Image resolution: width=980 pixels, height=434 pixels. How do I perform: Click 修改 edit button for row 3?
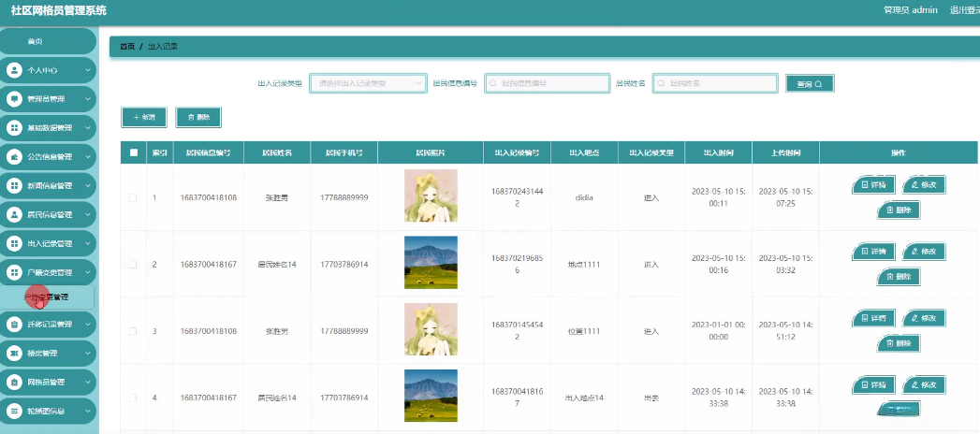point(924,318)
